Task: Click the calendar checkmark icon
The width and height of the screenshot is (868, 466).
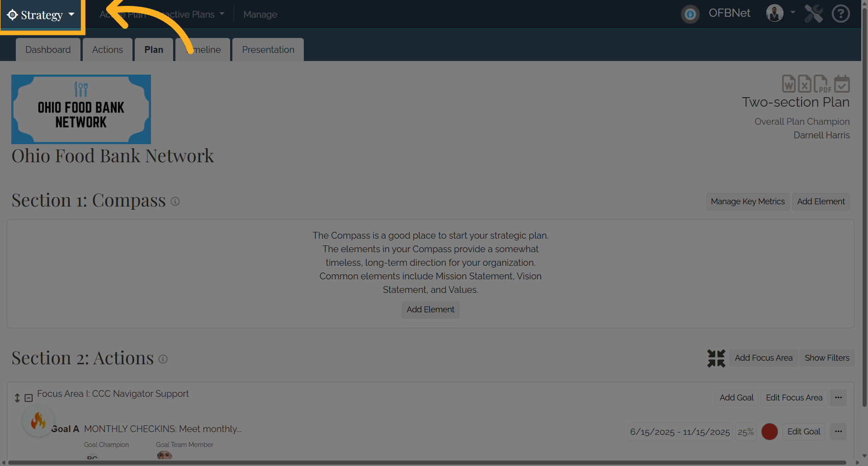Action: tap(842, 84)
